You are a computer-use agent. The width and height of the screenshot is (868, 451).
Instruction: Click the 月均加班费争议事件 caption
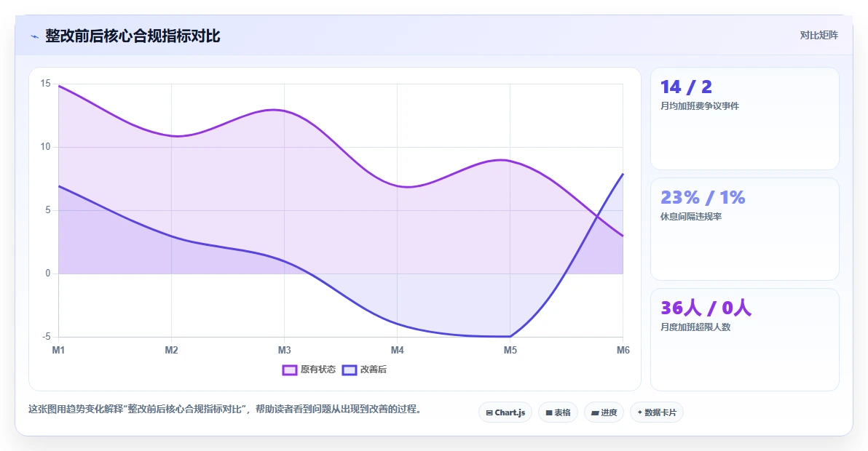(699, 105)
